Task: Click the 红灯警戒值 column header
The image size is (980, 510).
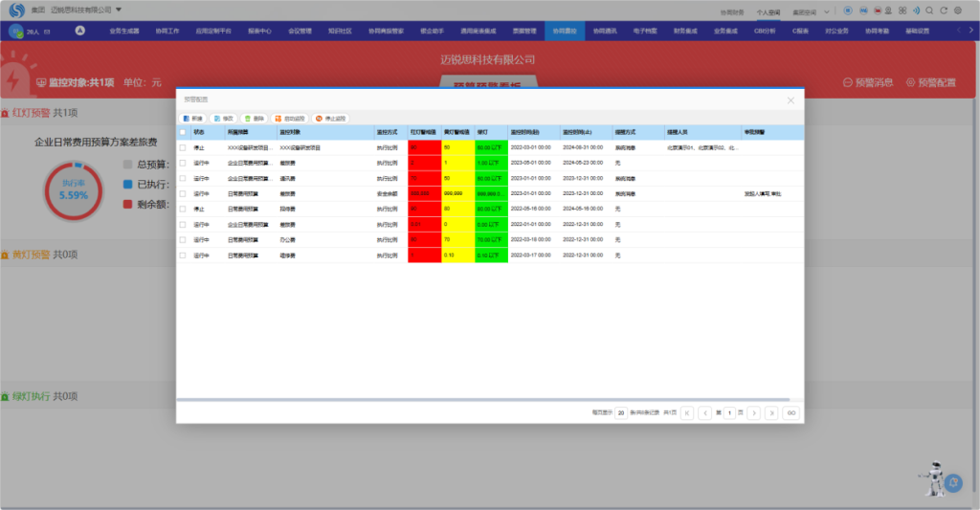Action: coord(424,132)
